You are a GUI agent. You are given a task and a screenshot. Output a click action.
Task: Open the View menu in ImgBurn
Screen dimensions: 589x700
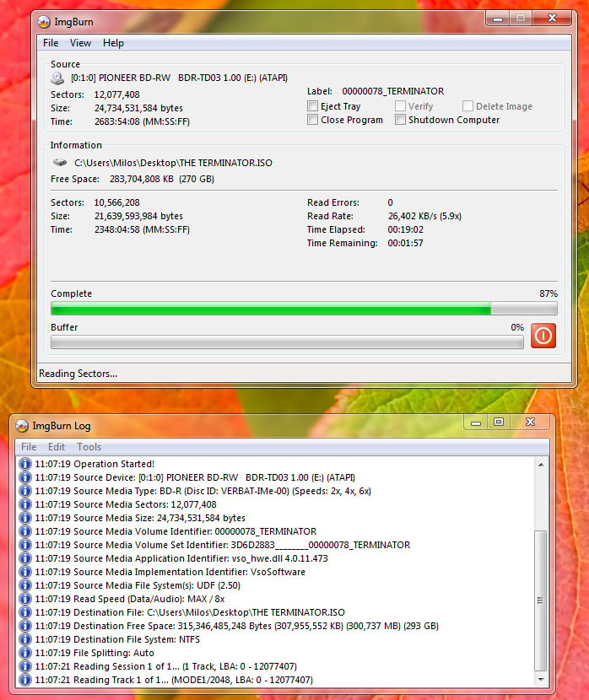tap(80, 43)
